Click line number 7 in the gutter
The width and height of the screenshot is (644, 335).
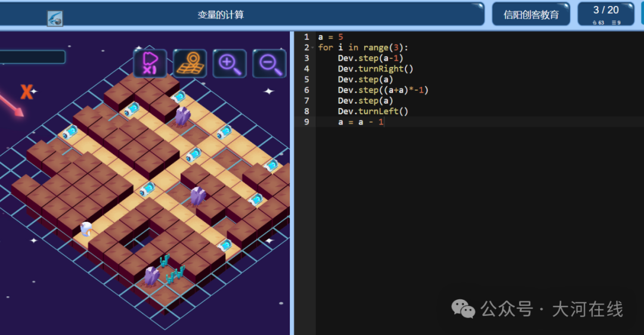[x=306, y=101]
